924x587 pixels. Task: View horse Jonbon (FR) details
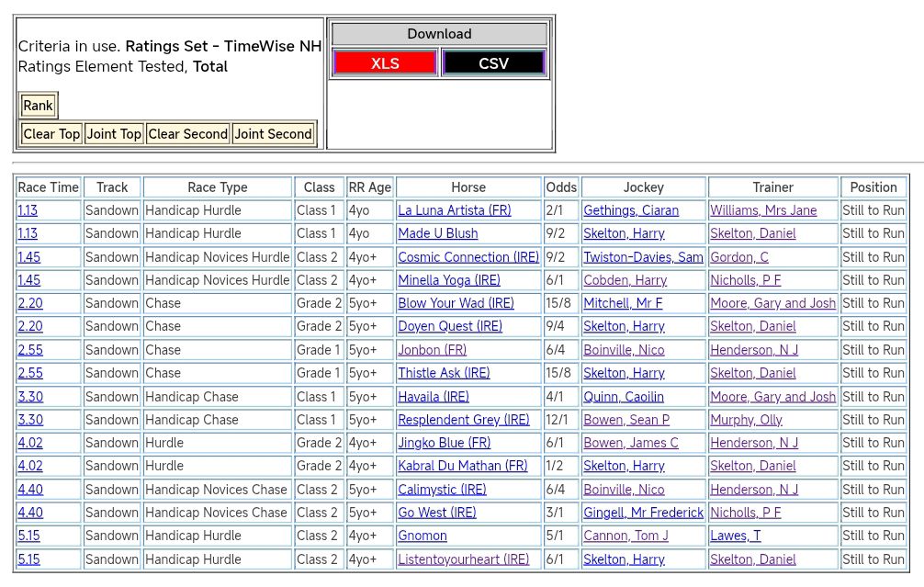432,350
